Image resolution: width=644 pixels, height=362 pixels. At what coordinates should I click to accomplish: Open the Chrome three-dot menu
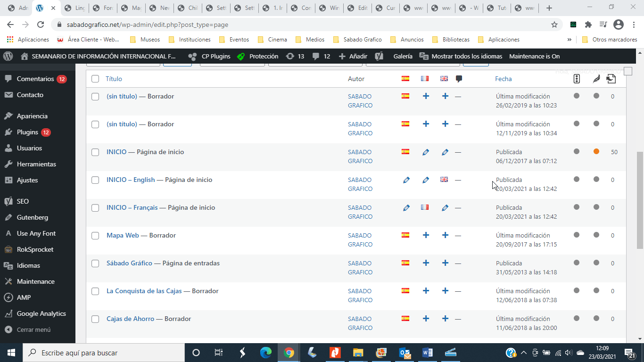pyautogui.click(x=633, y=25)
